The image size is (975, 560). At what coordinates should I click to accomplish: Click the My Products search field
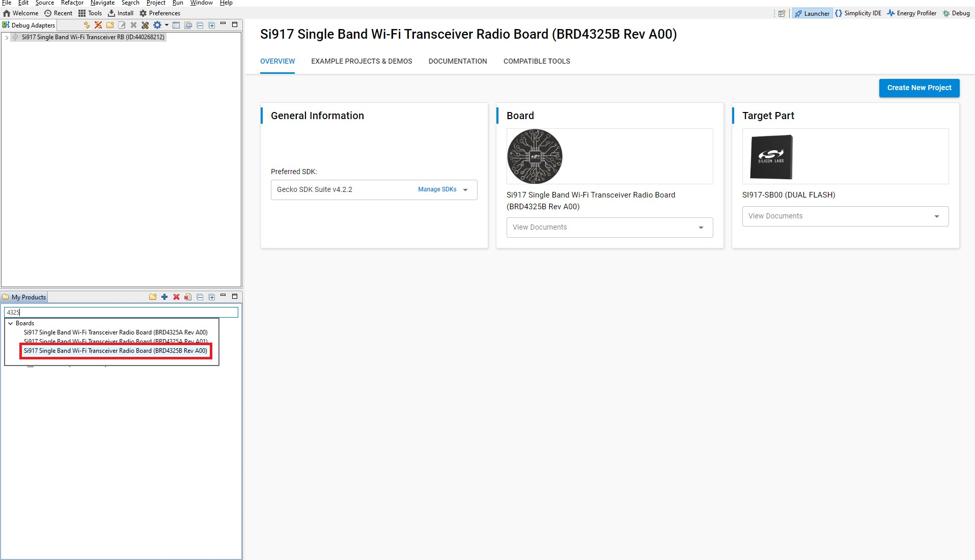coord(121,312)
